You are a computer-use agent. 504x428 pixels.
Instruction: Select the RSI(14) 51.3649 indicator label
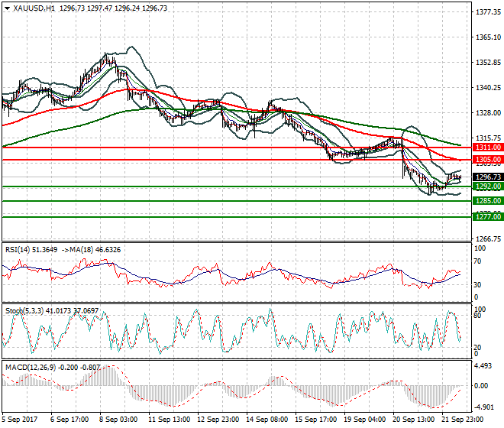click(x=31, y=250)
